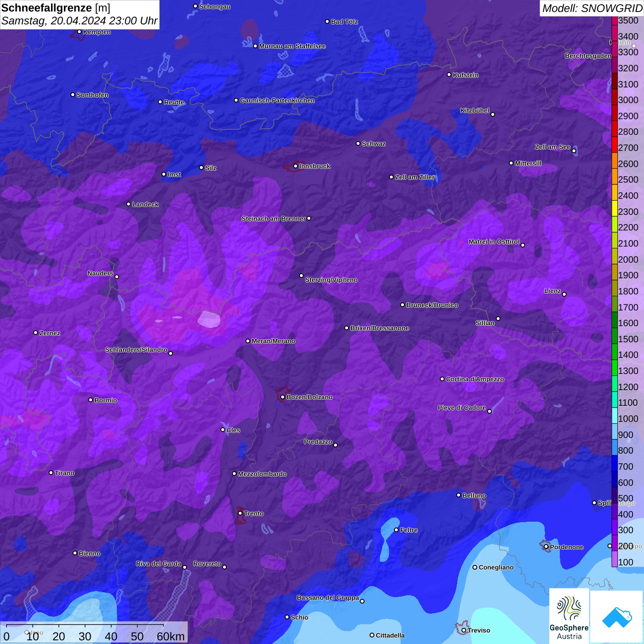This screenshot has width=644, height=644.
Task: Click the Sonthofen marker dot
Action: coord(73,95)
